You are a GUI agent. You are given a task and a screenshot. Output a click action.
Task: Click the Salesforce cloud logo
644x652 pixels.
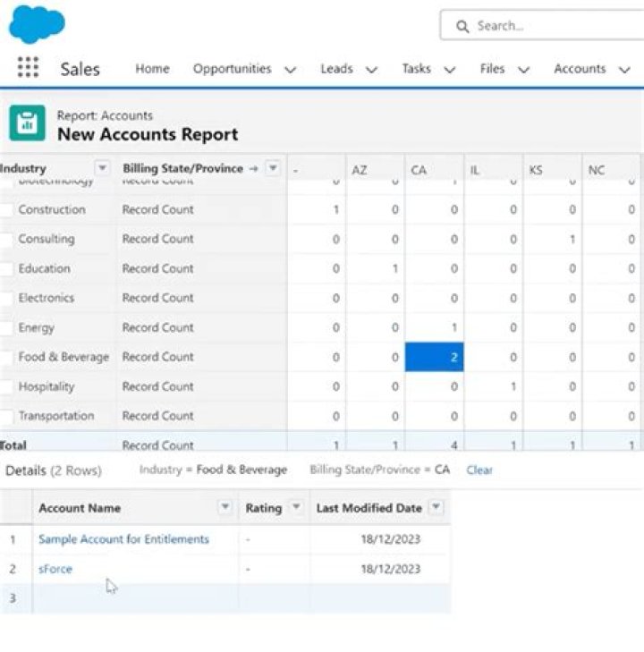click(x=37, y=24)
